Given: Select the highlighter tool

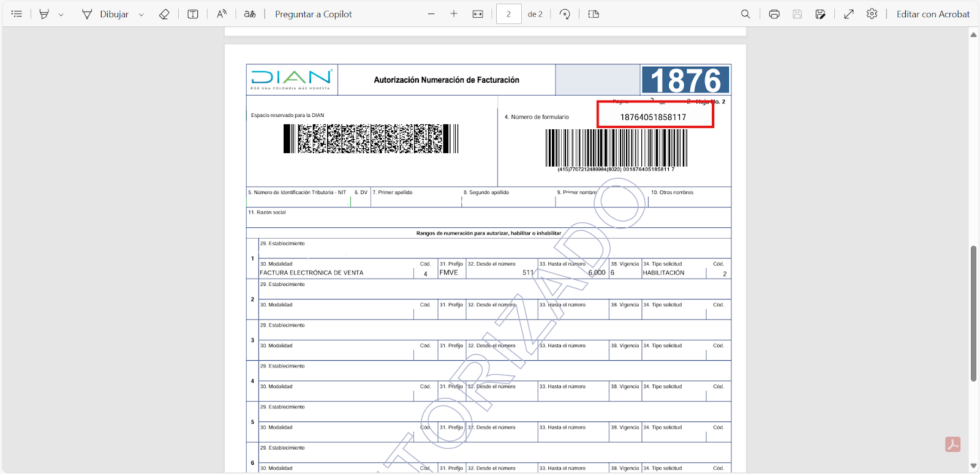Looking at the screenshot, I should coord(44,14).
